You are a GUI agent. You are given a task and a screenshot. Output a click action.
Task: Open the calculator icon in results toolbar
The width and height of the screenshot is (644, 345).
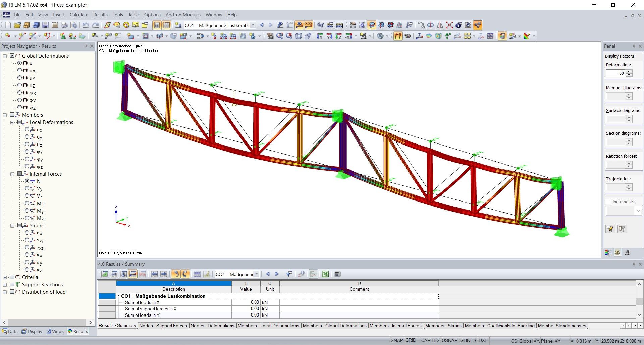(x=338, y=274)
